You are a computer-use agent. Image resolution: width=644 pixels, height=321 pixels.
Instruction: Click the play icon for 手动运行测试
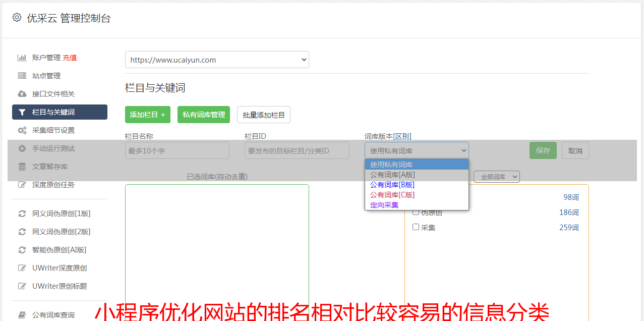point(22,148)
